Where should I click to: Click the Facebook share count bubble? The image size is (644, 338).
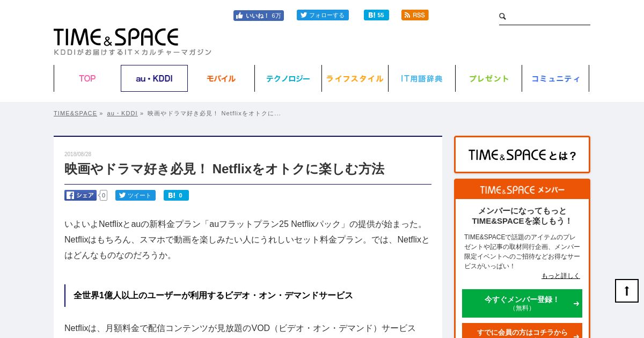104,195
